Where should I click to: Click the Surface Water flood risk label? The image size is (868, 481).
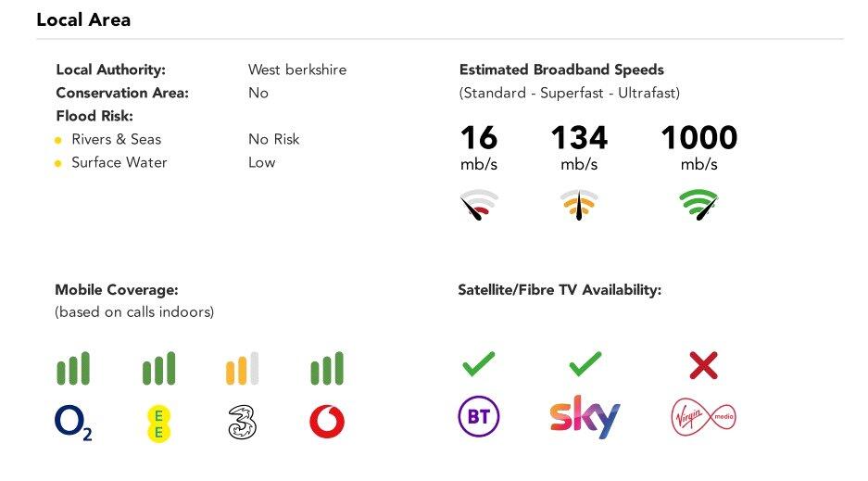tap(120, 162)
